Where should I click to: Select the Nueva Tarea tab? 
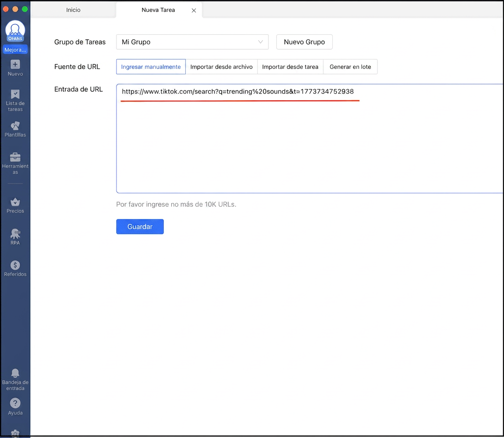coord(158,10)
